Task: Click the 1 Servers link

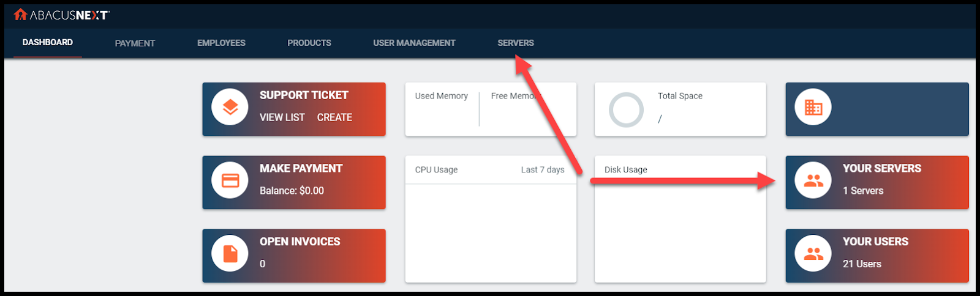Action: [x=863, y=191]
